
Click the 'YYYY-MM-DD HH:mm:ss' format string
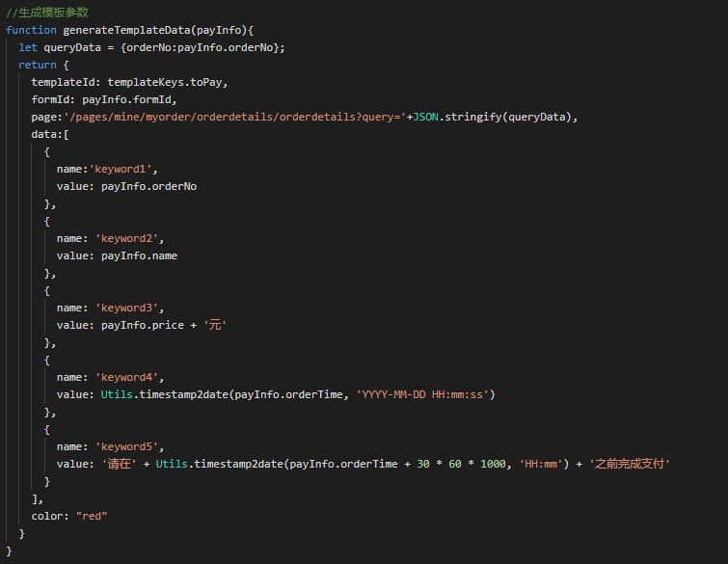422,394
